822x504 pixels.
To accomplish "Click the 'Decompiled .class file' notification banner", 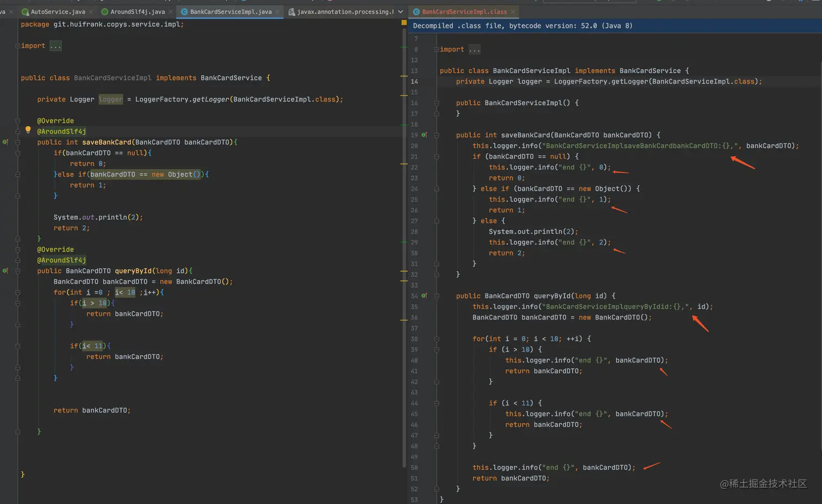I will point(615,26).
